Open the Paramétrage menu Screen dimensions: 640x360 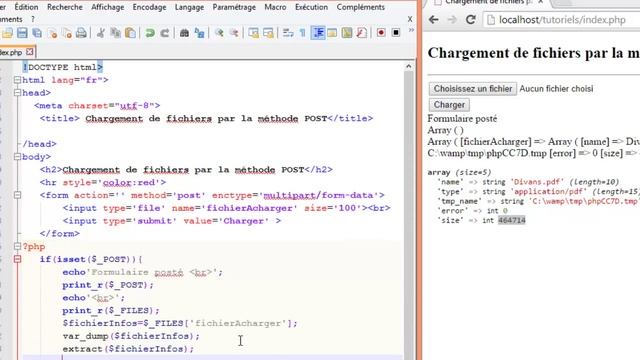[x=234, y=7]
